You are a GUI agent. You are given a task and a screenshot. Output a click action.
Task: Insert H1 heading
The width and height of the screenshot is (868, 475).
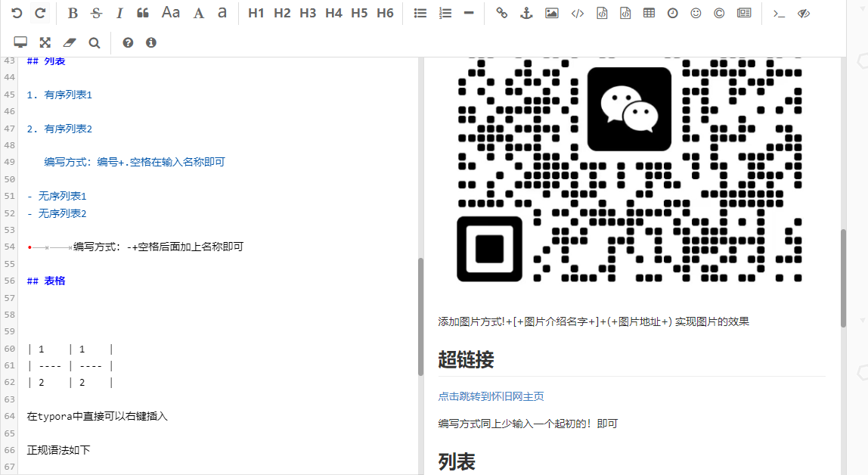click(256, 13)
